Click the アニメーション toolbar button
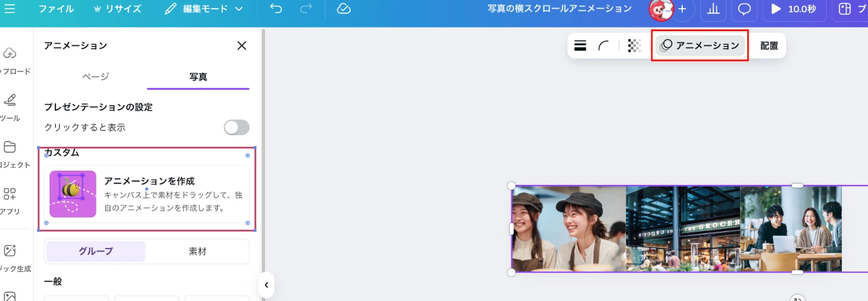Viewport: 868px width, 301px height. 700,46
